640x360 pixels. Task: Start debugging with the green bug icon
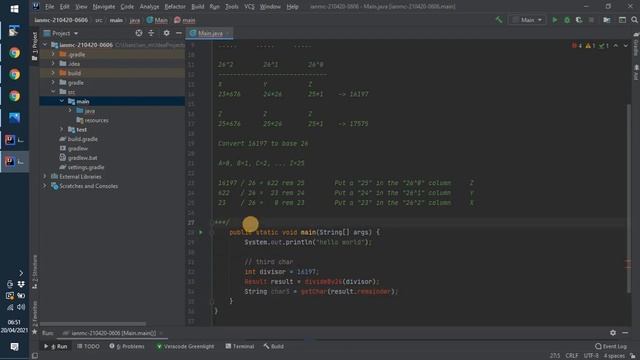567,20
